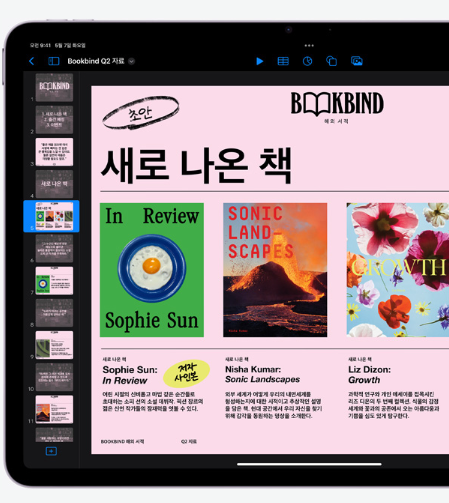This screenshot has width=449, height=503.
Task: Select the Growth floral book cover
Action: click(x=398, y=270)
